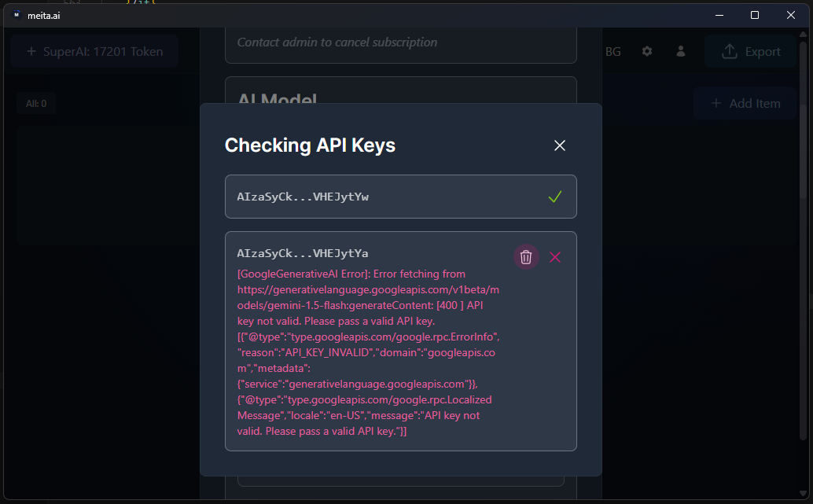Screen dimensions: 813x504
Task: Delete the invalid API key with trash icon
Action: click(526, 257)
